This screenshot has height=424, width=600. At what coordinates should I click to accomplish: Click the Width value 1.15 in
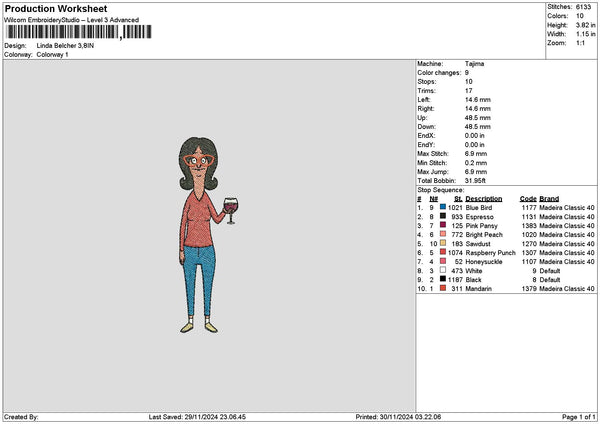(585, 34)
